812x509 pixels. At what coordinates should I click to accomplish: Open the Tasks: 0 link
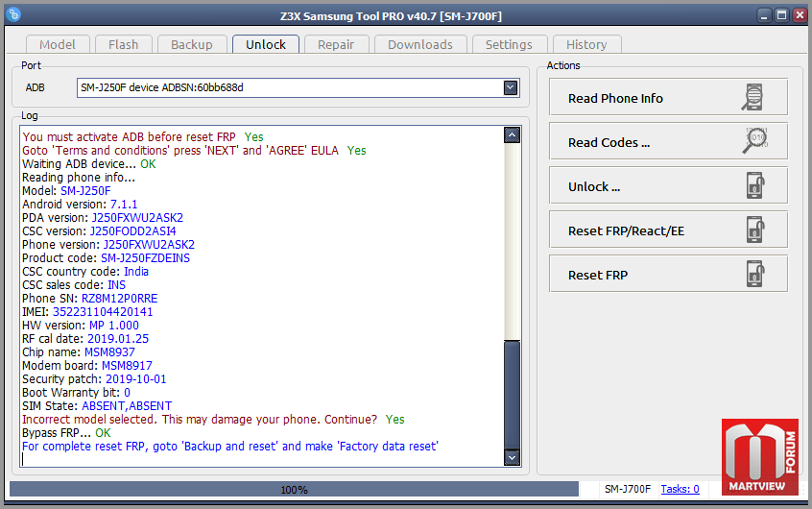pyautogui.click(x=680, y=489)
